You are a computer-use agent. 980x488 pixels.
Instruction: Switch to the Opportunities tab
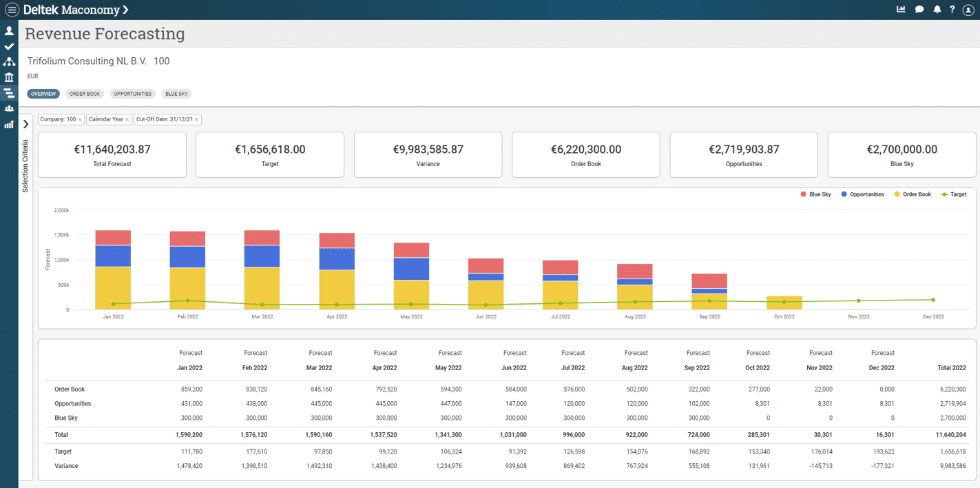tap(133, 94)
